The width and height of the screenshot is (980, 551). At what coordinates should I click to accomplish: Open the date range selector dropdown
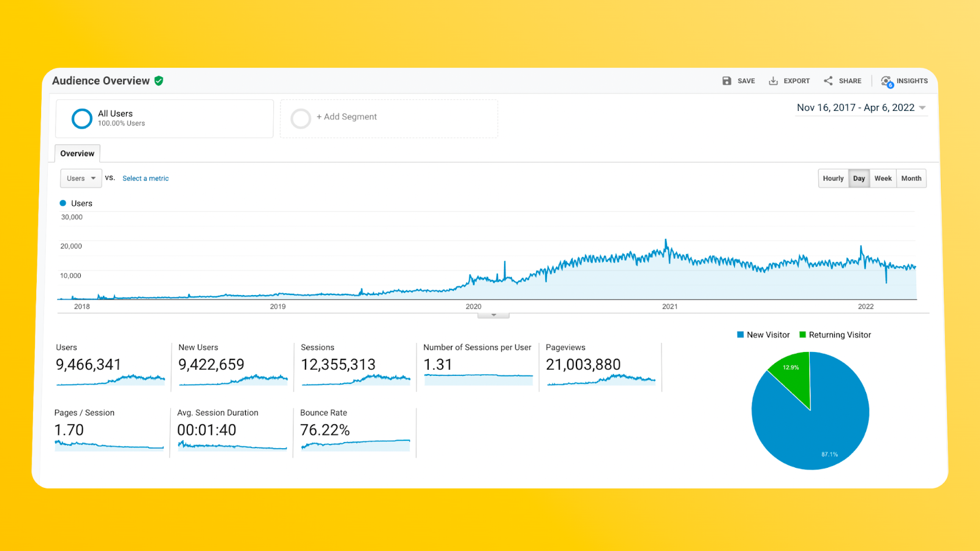point(861,107)
